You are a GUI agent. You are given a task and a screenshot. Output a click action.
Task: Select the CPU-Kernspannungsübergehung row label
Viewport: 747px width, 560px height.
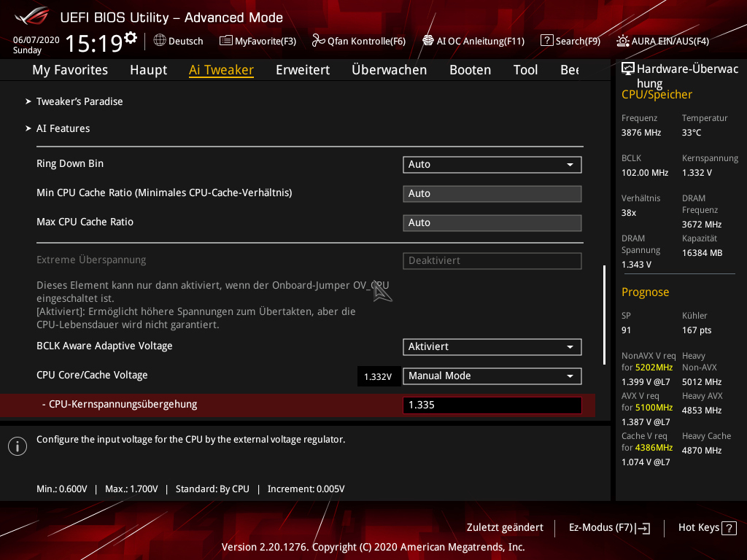point(120,404)
